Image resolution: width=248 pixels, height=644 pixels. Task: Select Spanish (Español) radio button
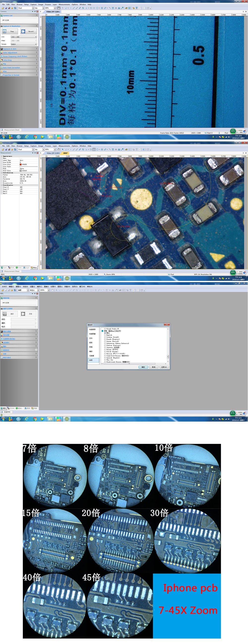click(105, 358)
